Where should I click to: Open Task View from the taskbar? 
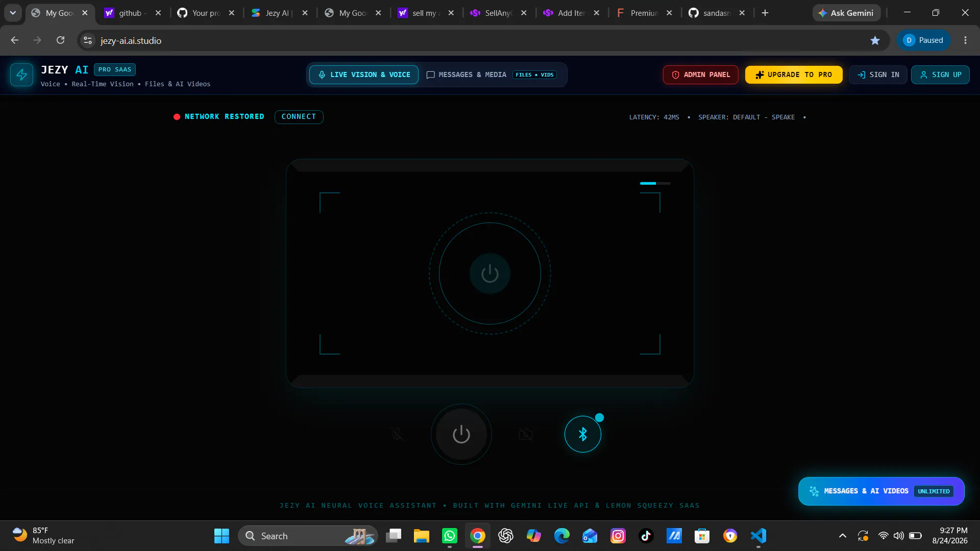[x=394, y=536]
